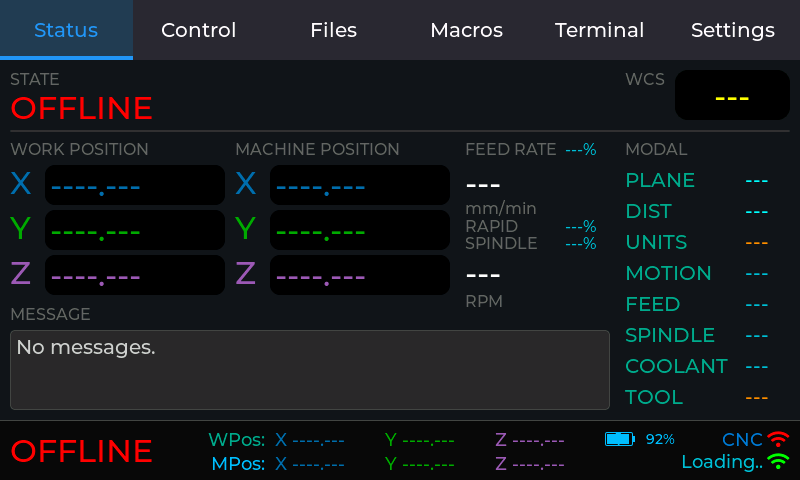Click the green wifi signal icon
The image size is (800, 480).
779,462
